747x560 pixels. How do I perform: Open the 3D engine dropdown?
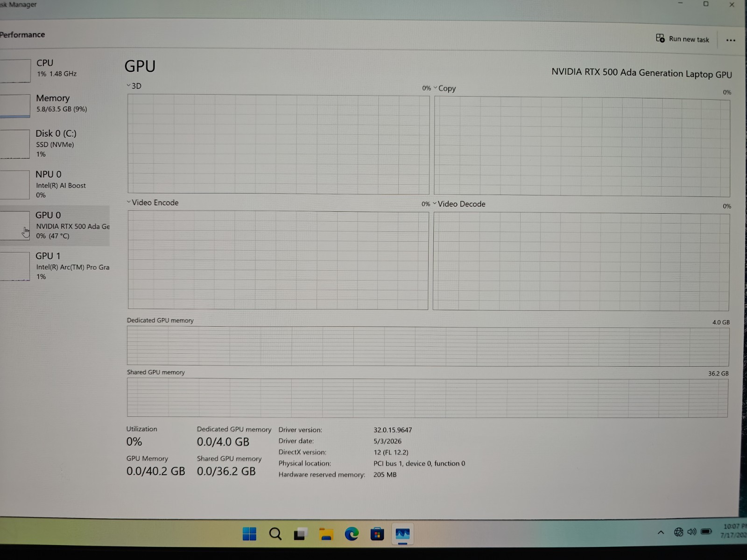(x=134, y=86)
